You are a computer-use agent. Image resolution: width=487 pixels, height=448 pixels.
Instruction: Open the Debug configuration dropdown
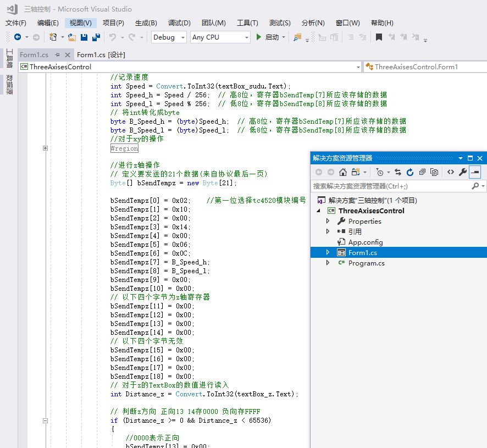click(x=183, y=37)
